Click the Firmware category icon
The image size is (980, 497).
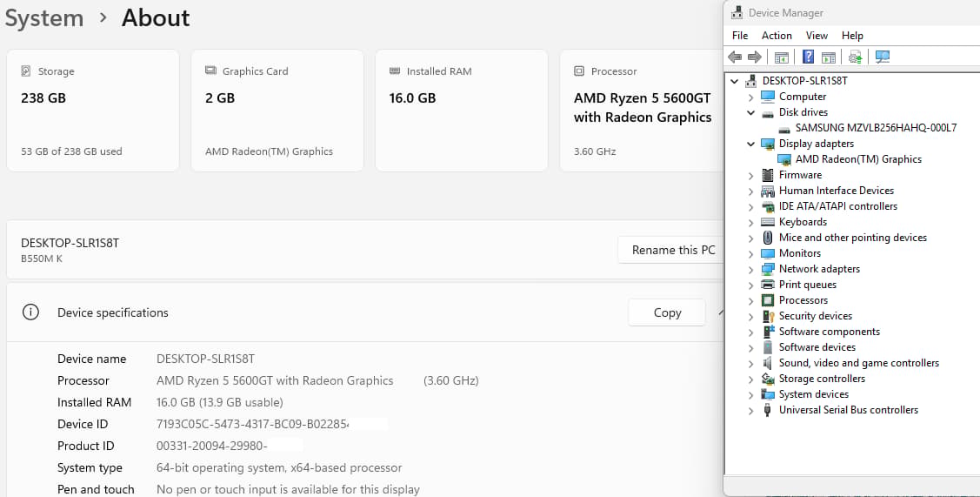tap(768, 175)
